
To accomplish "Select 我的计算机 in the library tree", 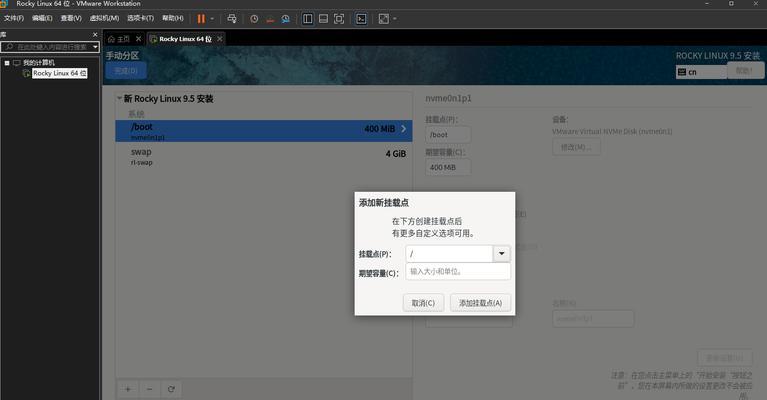I will coord(39,63).
